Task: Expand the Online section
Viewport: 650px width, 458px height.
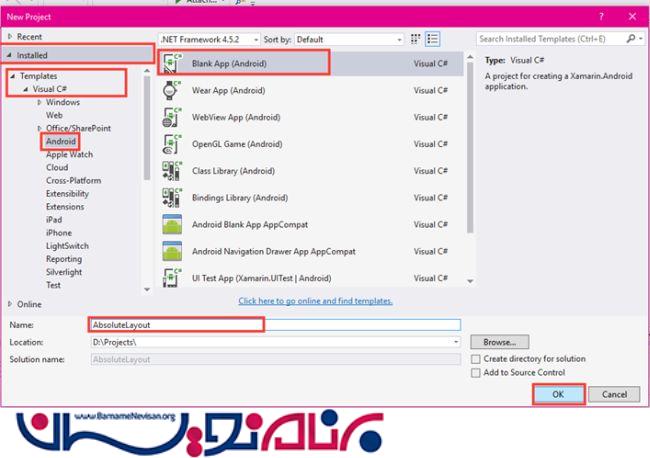Action: point(10,304)
